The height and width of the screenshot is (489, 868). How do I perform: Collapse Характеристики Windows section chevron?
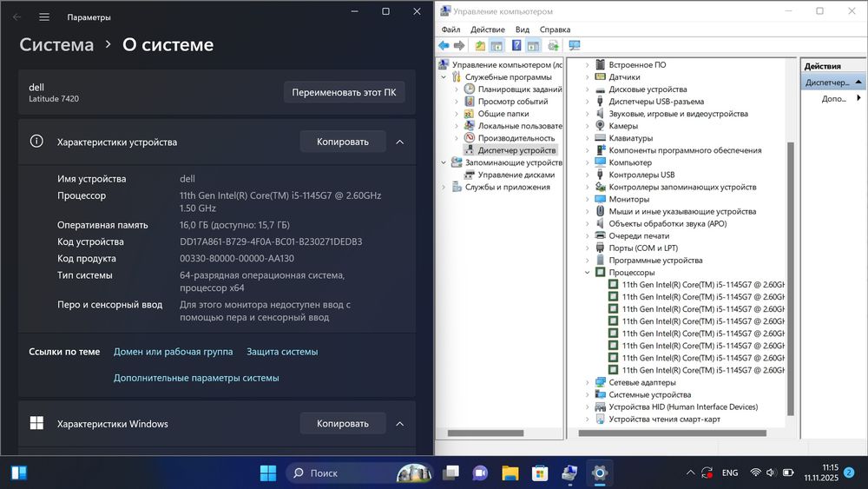pyautogui.click(x=399, y=424)
